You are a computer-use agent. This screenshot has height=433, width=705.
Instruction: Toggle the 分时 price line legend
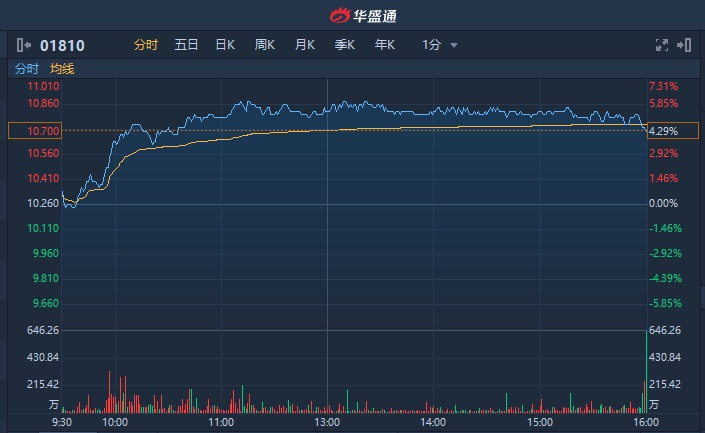27,69
